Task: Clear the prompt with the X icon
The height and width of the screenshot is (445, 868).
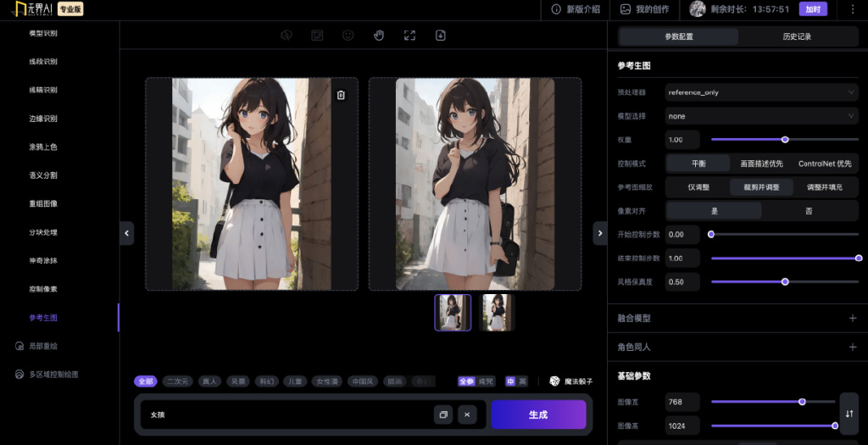Action: (467, 414)
